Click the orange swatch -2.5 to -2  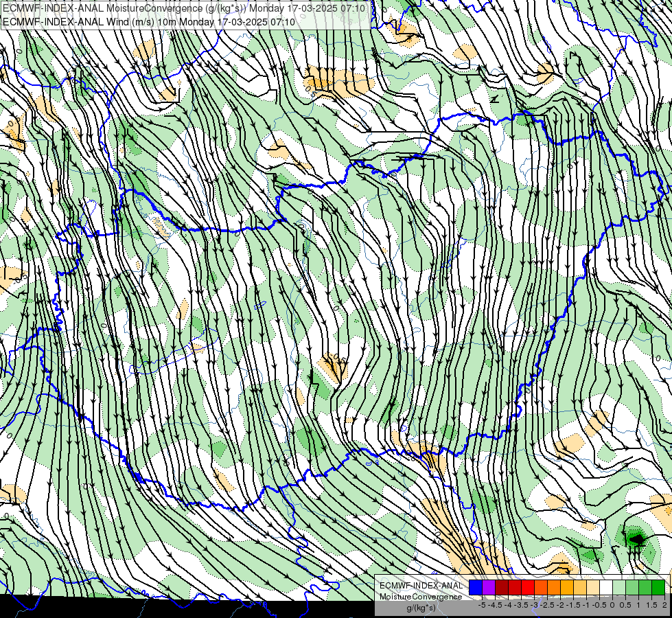click(554, 587)
